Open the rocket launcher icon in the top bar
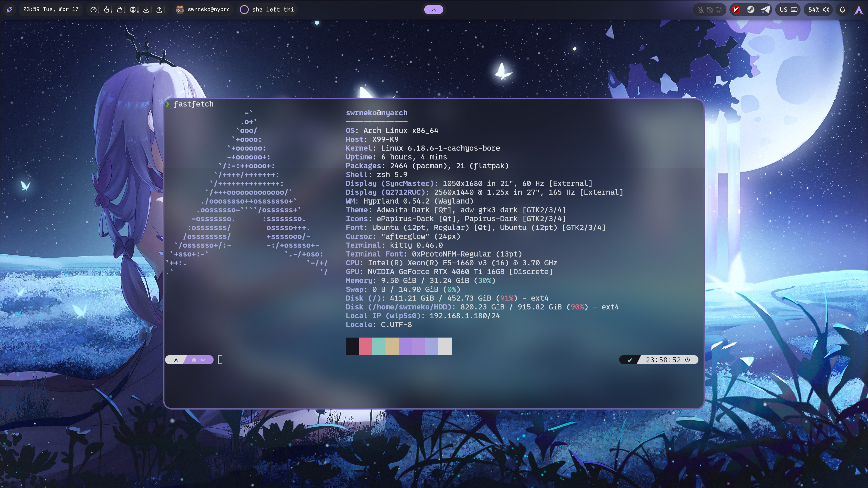Screen dimensions: 868x488 (9, 10)
